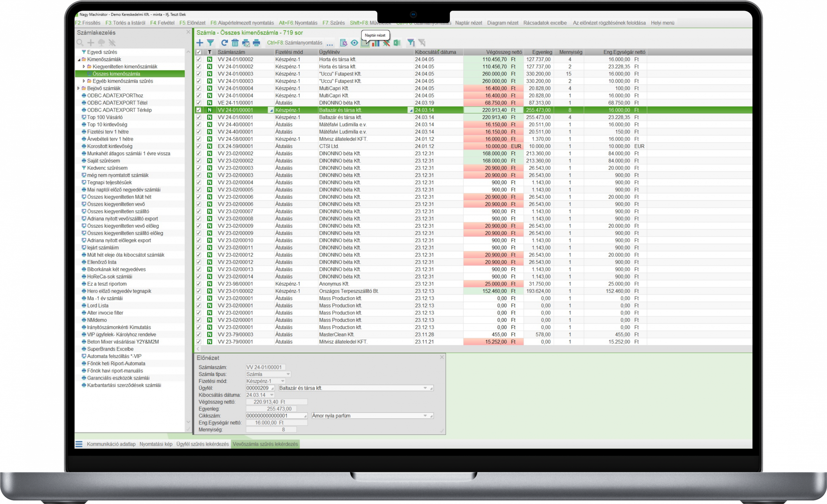Open the bar chart diagram view icon
The height and width of the screenshot is (504, 827).
point(376,43)
